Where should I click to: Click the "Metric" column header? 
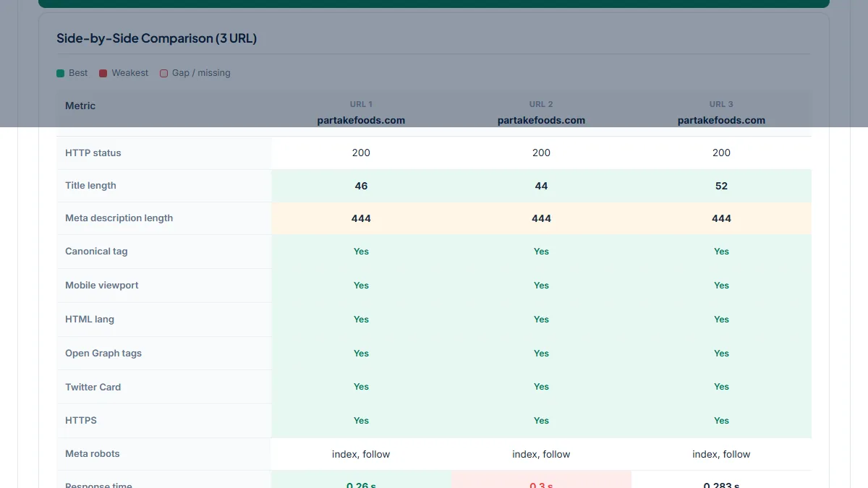80,106
